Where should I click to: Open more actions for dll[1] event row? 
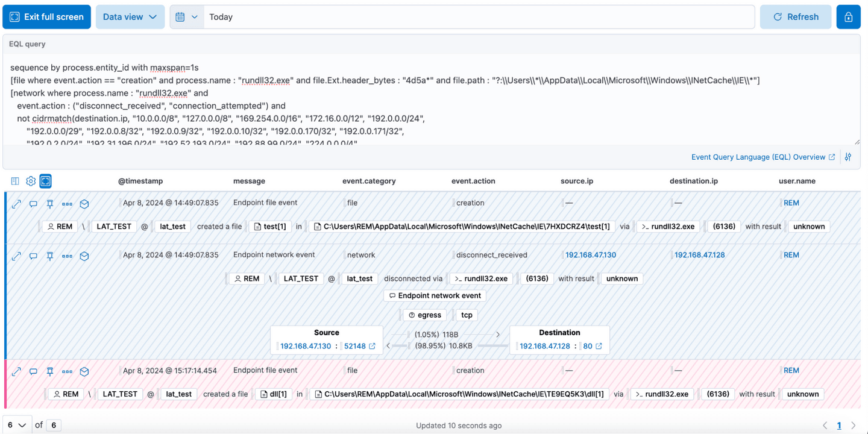(67, 371)
